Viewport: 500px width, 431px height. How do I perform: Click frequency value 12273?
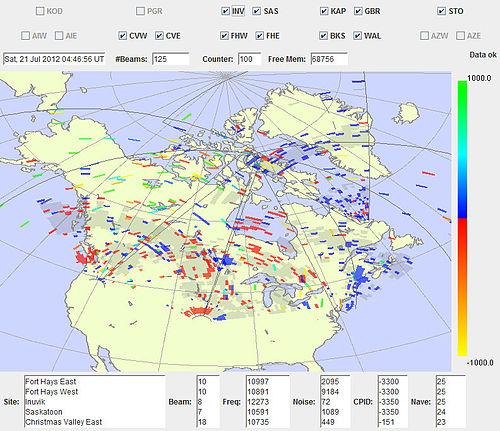(258, 402)
